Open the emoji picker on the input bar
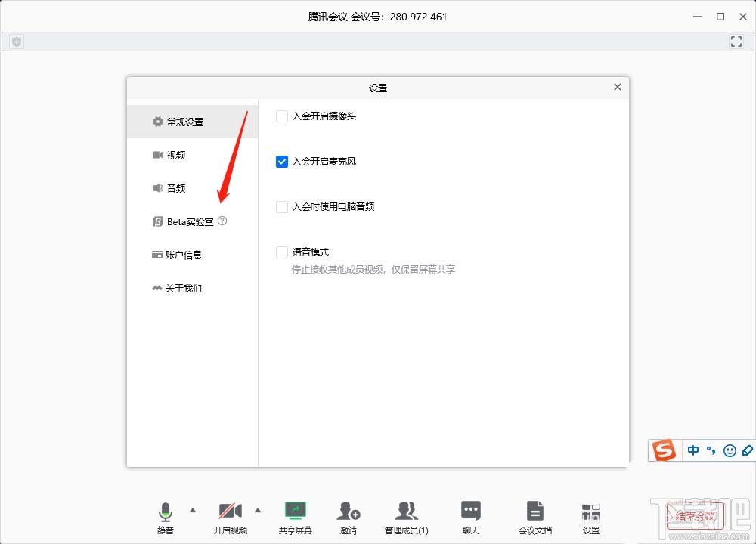 [729, 450]
